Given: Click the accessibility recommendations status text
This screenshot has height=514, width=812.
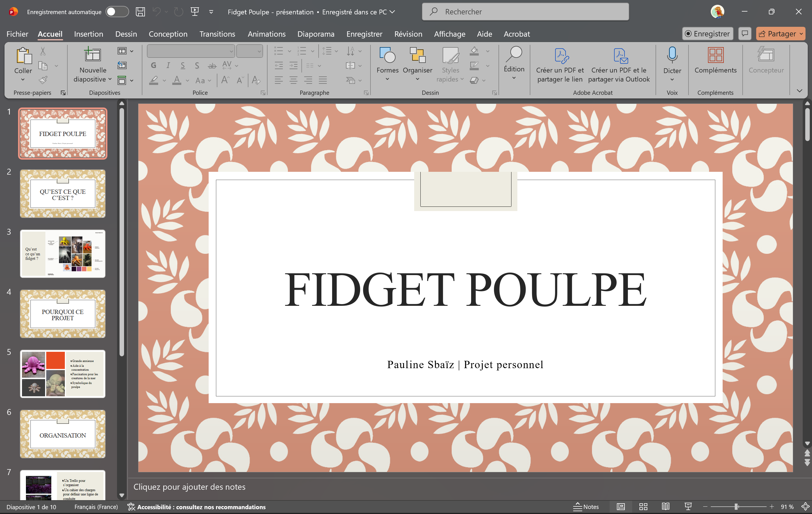Looking at the screenshot, I should tap(201, 507).
